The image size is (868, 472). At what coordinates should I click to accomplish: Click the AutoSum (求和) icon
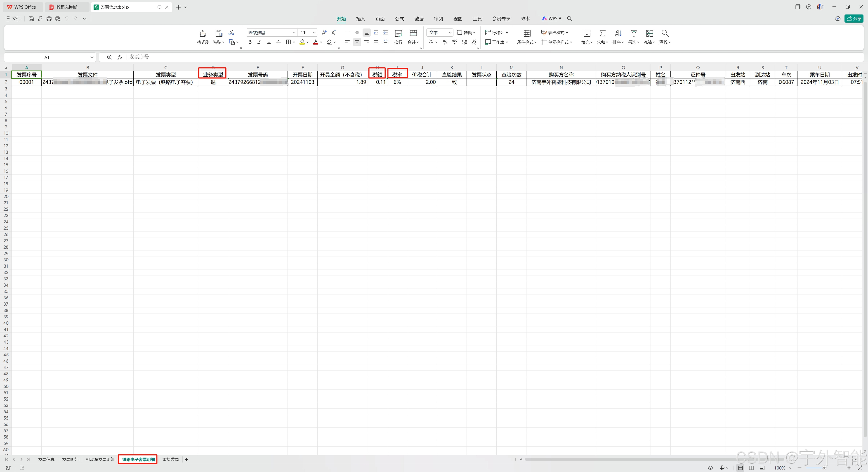pyautogui.click(x=602, y=33)
